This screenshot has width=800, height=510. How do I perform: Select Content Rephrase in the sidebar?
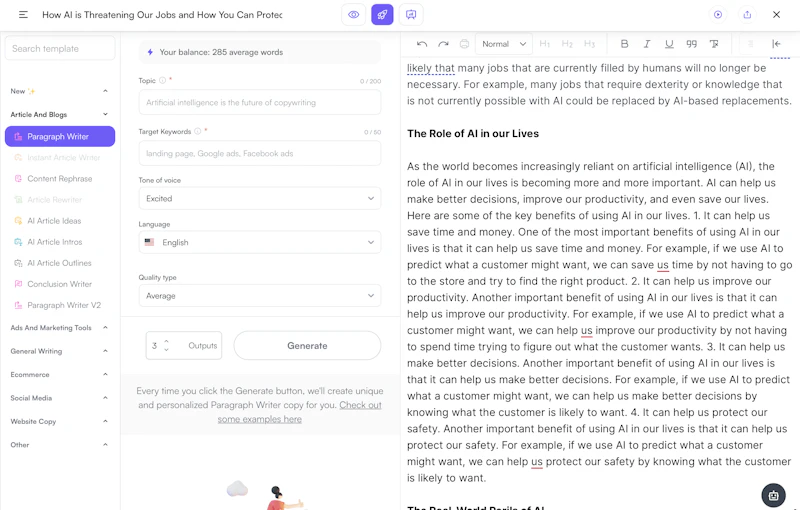(x=60, y=179)
